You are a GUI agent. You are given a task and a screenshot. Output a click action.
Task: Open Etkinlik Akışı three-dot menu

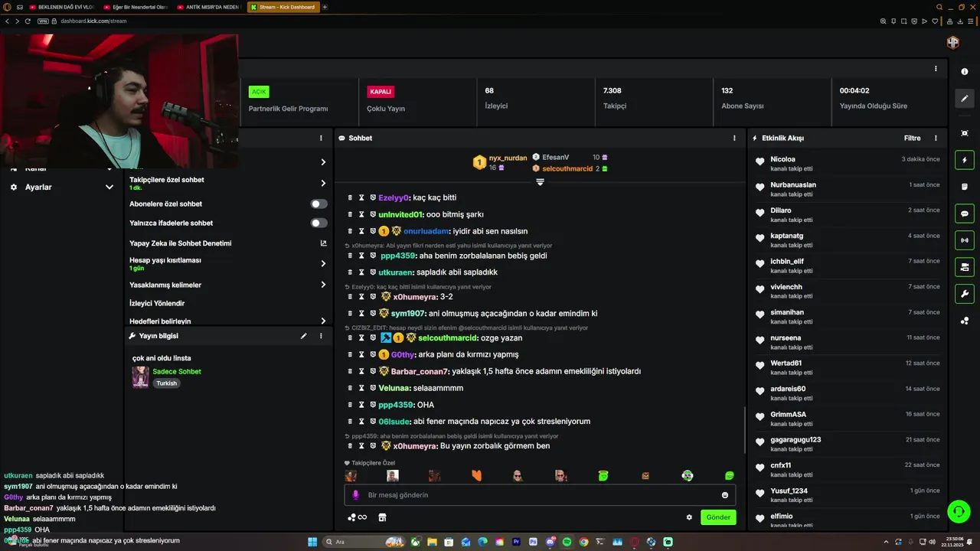pos(936,139)
